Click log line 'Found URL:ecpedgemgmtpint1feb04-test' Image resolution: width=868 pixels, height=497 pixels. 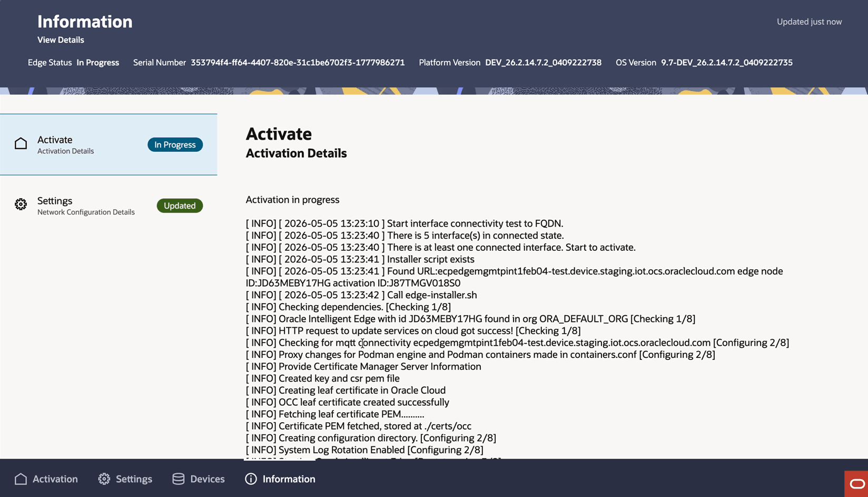515,277
